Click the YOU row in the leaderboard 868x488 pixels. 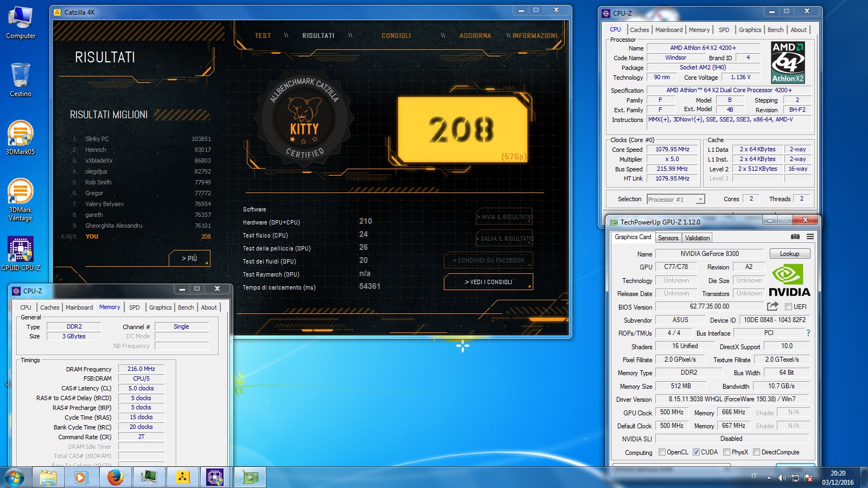coord(136,236)
